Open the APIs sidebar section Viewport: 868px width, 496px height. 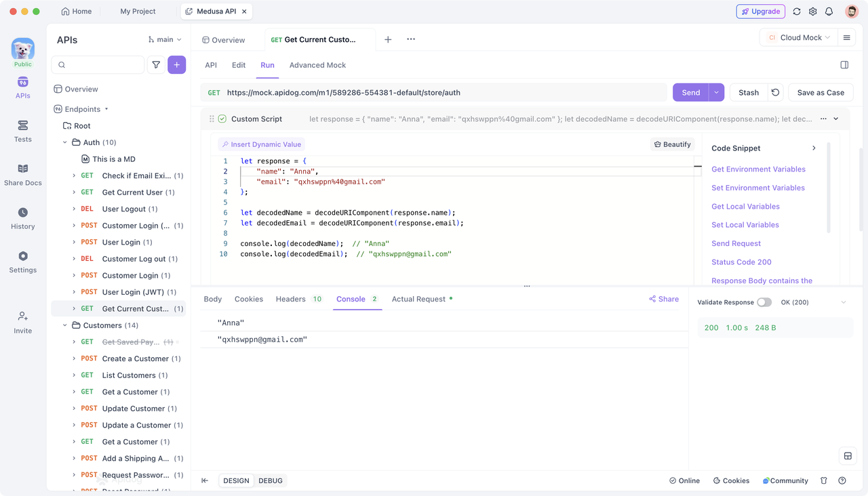click(x=22, y=88)
